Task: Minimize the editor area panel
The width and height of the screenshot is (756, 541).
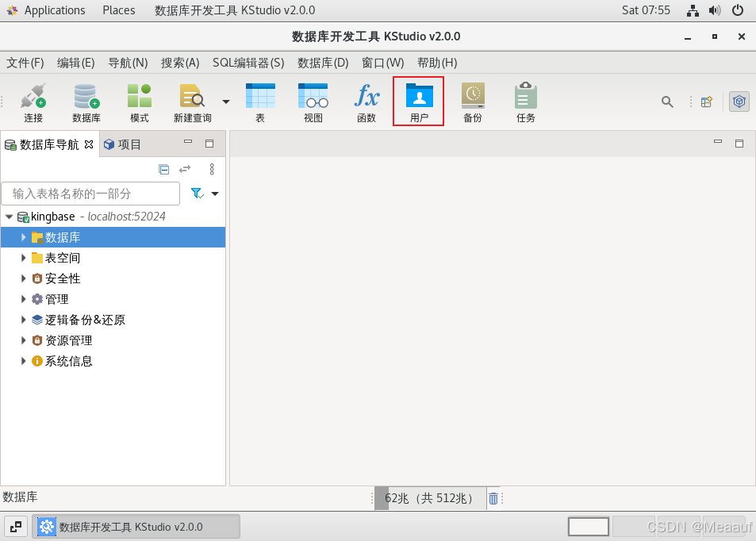Action: click(x=718, y=141)
